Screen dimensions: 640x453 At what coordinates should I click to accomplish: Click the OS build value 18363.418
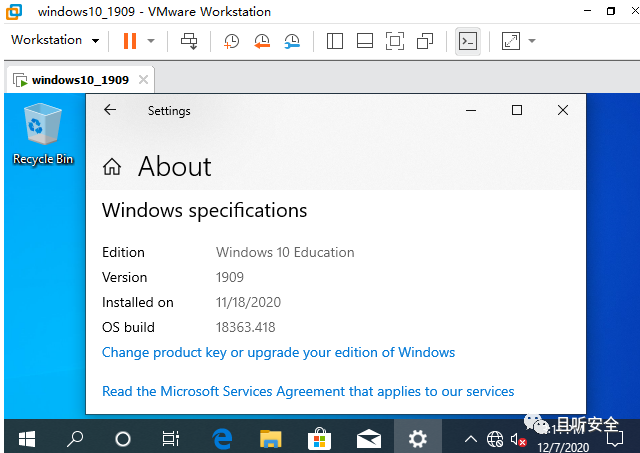(x=245, y=327)
